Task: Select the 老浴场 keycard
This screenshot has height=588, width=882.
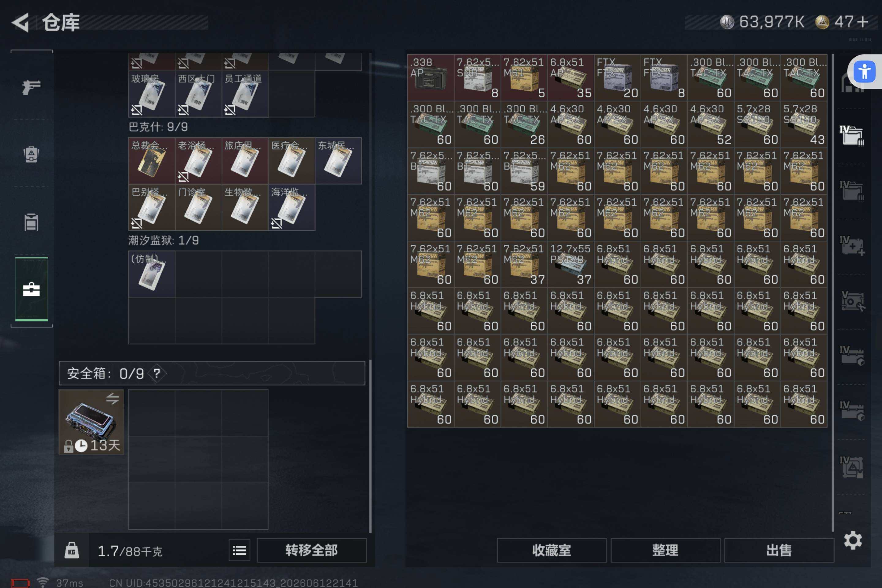Action: (198, 161)
